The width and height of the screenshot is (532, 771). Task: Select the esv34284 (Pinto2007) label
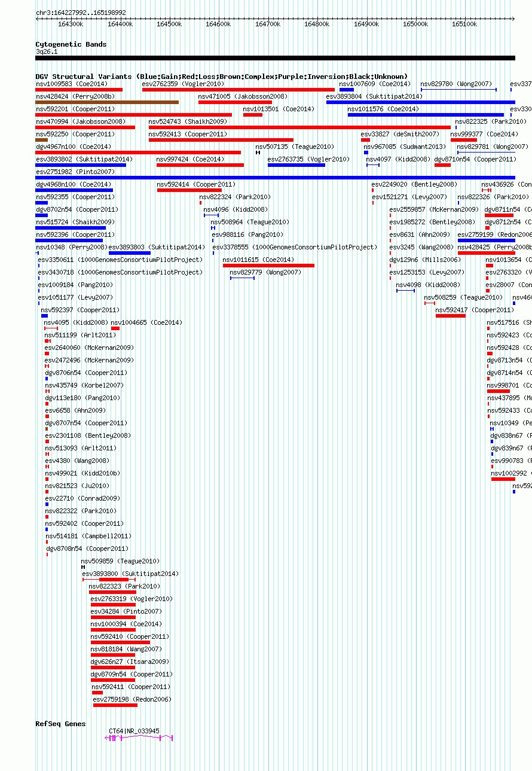point(126,611)
